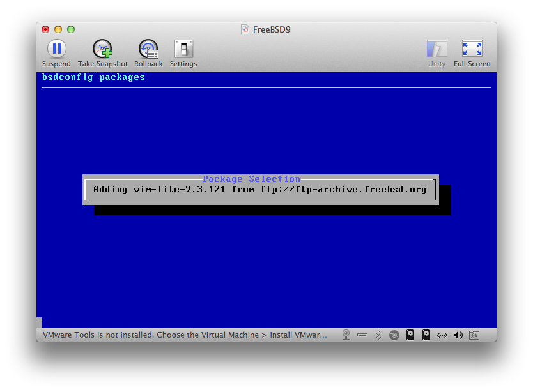Screen dimensions: 533x392
Task: Click the CD/DVD drive status icon
Action: 394,335
